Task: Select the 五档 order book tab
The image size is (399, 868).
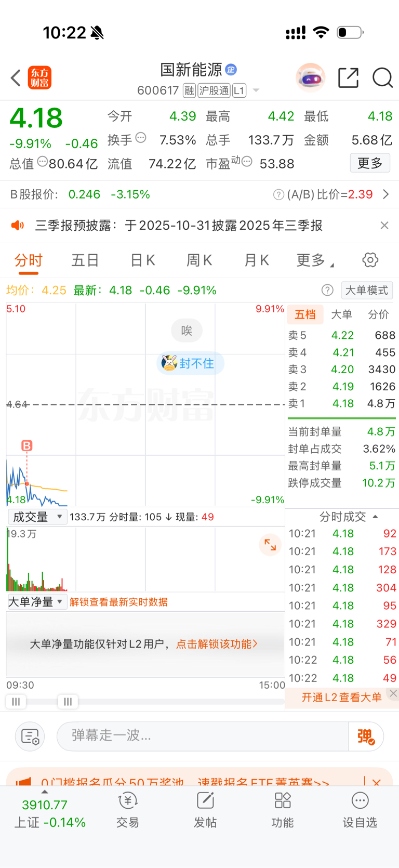Action: (305, 314)
